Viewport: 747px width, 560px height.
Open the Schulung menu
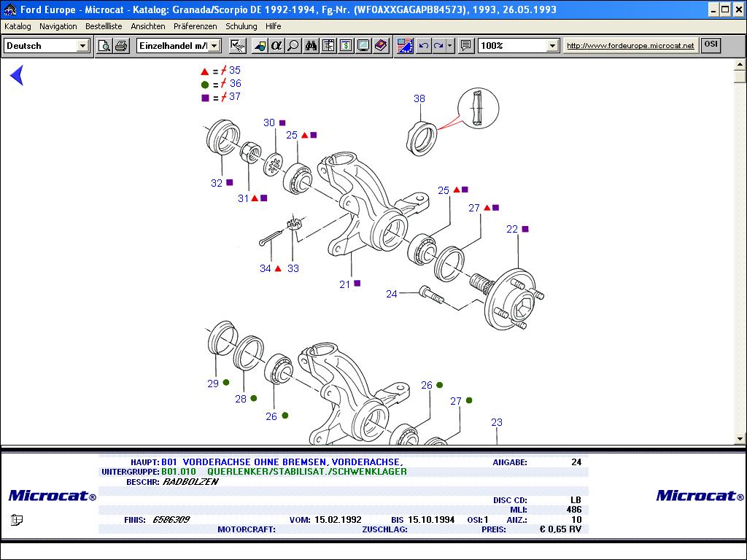241,26
